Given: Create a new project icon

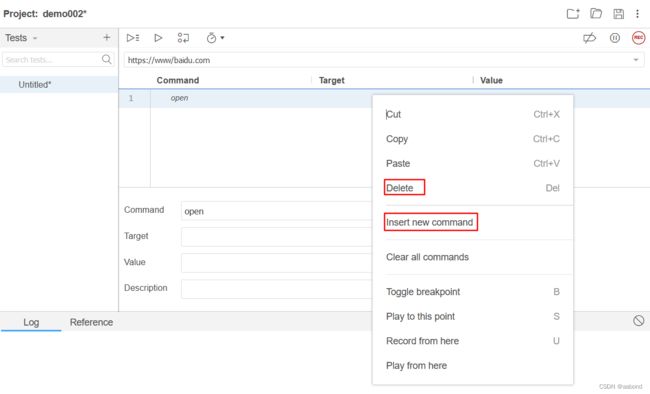Looking at the screenshot, I should (x=573, y=14).
